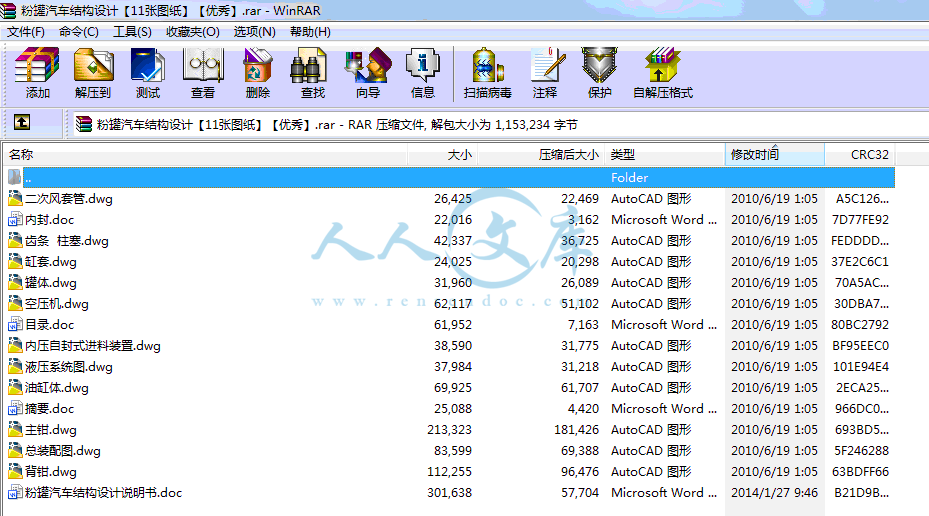Click 'Folder' type text in first row
The height and width of the screenshot is (516, 929).
(x=629, y=178)
